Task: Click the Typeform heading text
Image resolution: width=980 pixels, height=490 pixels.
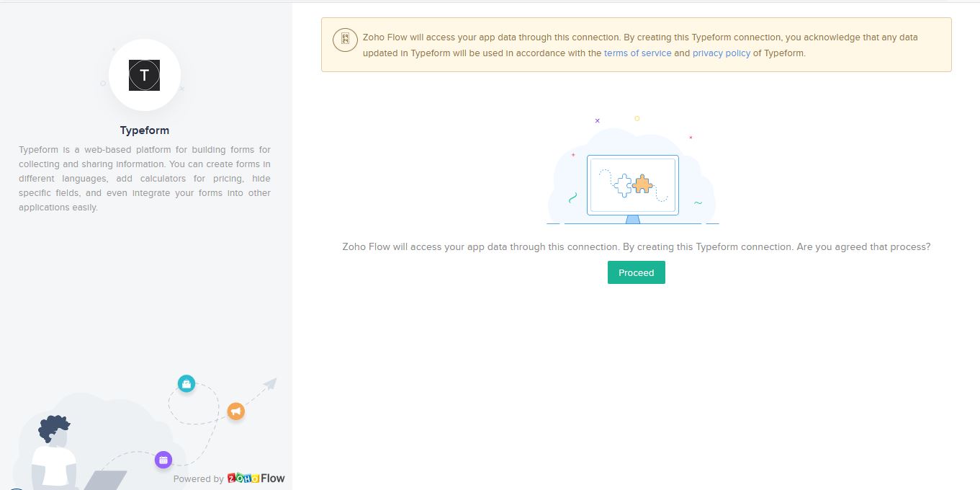Action: 145,130
